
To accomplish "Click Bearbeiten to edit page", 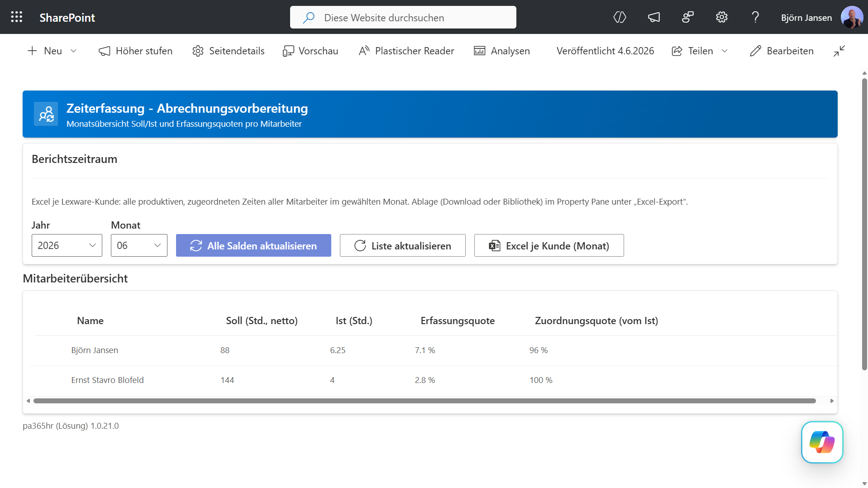I will (x=782, y=51).
